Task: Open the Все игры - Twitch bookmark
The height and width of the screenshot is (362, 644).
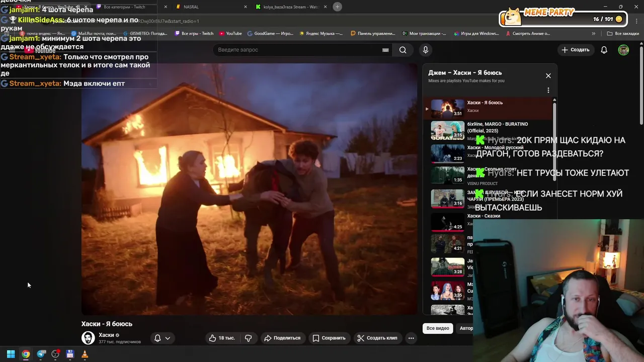Action: click(194, 34)
